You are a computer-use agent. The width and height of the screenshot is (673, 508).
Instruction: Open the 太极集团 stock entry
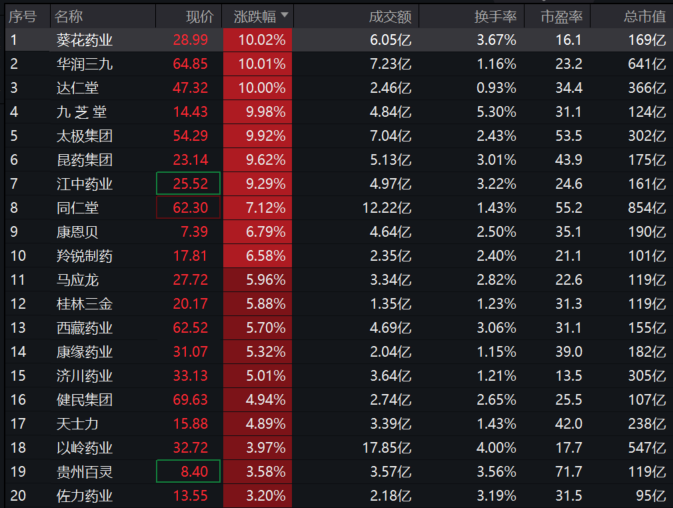click(85, 136)
